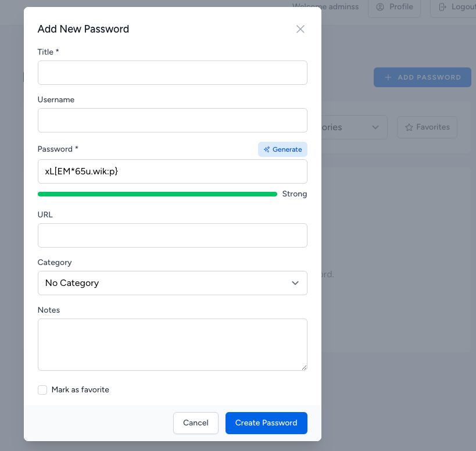Open the Category dropdown

click(172, 283)
